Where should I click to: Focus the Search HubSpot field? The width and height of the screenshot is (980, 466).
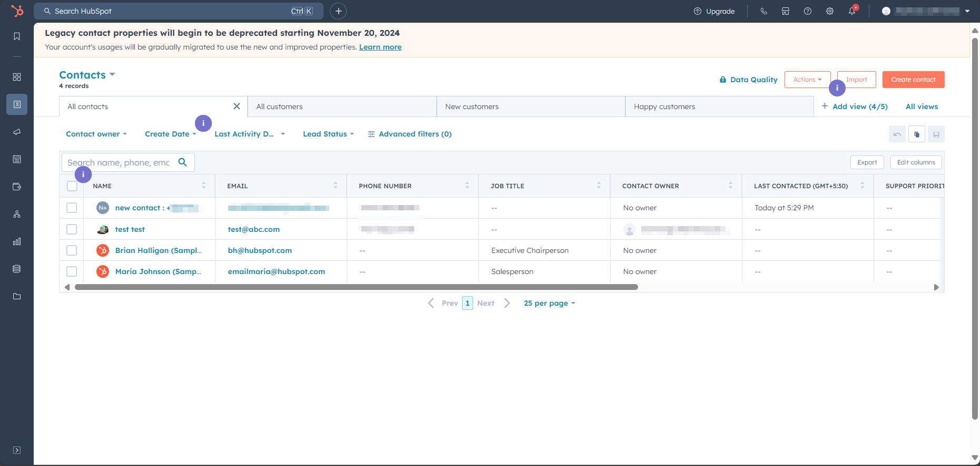[179, 11]
